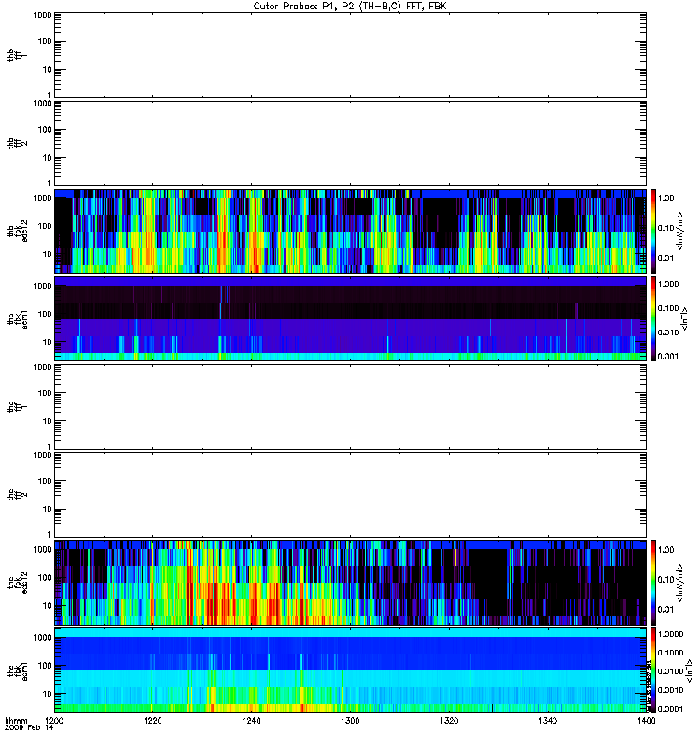Select the 'thb fbk edc12' colorbar
Viewport: 700px width, 747px height.
pos(653,231)
